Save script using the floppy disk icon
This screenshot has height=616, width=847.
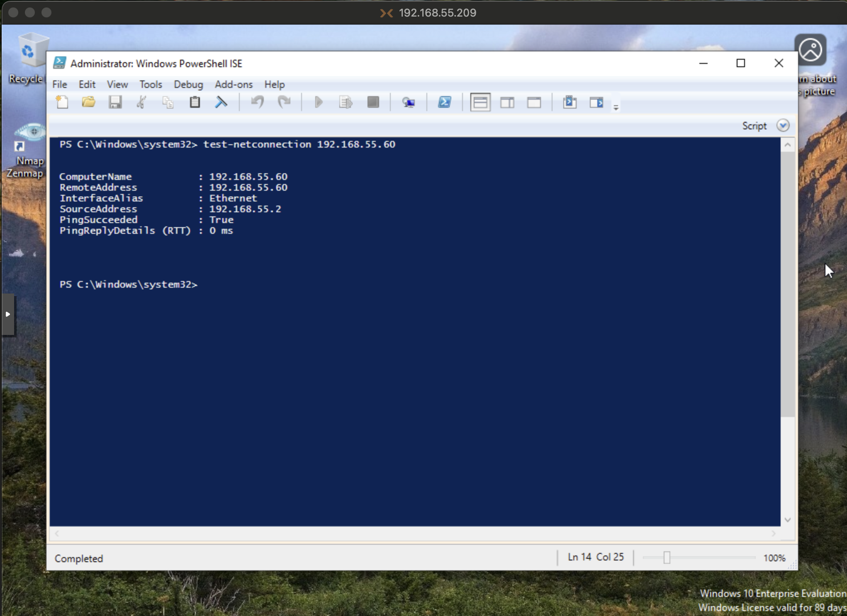115,102
